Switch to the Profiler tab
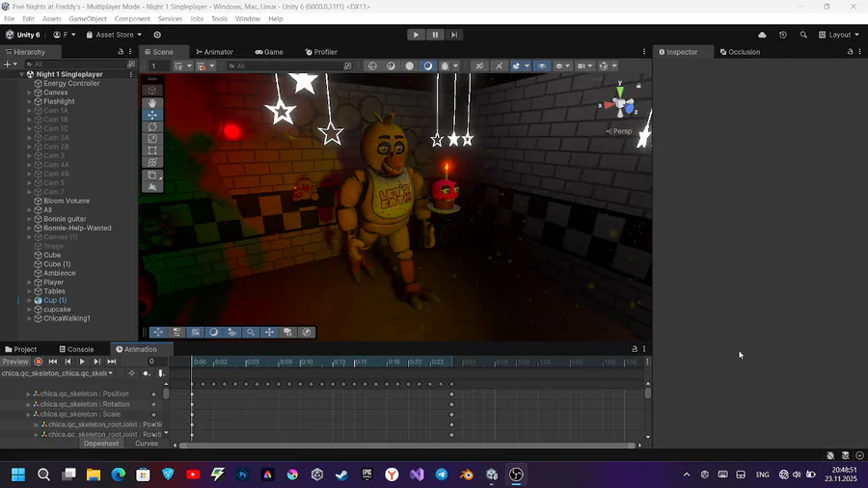 pos(321,52)
